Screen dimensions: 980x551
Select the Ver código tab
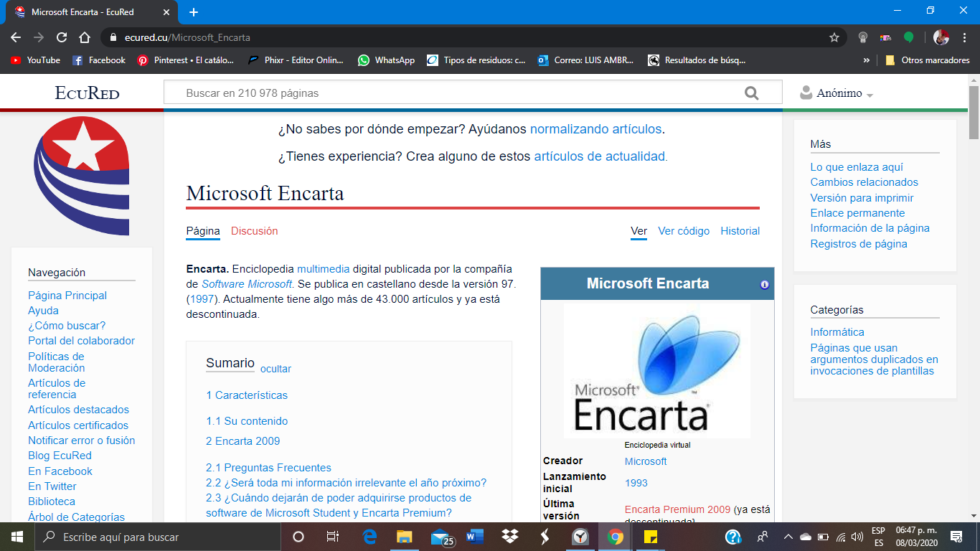click(683, 231)
